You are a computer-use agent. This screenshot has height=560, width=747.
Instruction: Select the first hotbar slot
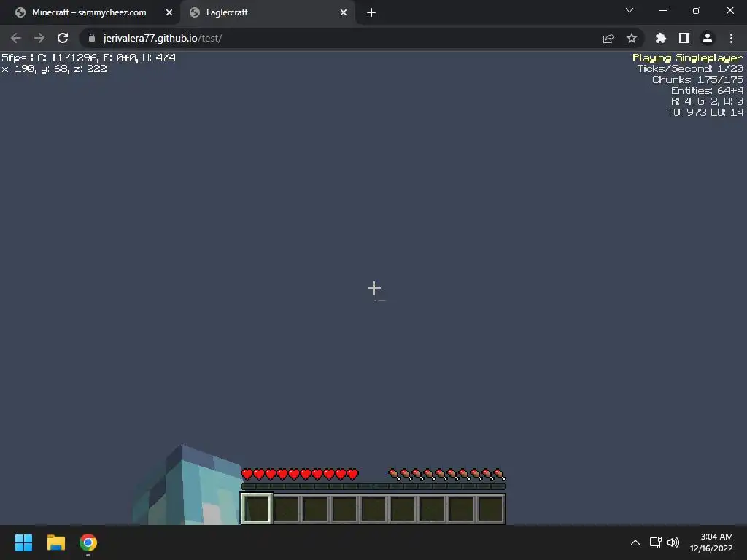pyautogui.click(x=257, y=508)
